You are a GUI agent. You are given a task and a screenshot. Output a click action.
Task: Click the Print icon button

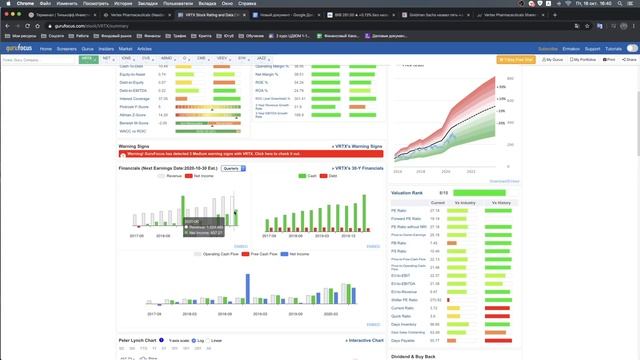tap(609, 60)
